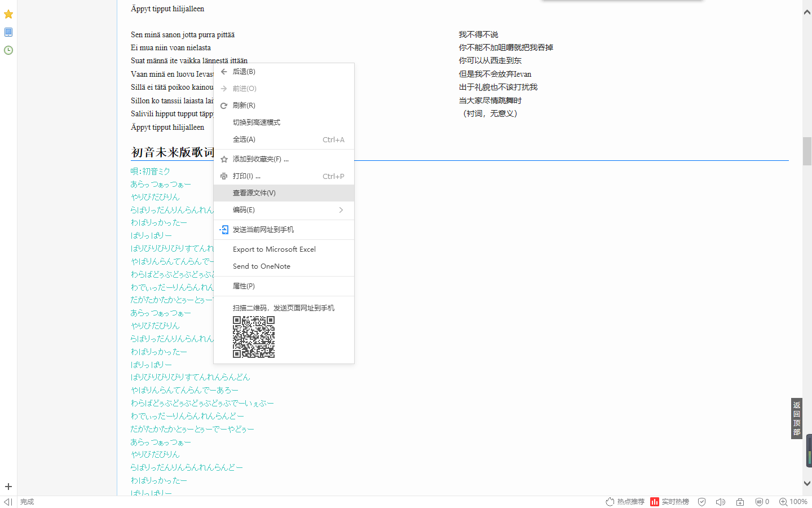Screen dimensions: 812x508
Task: Click the QR code image in menu
Action: [254, 337]
